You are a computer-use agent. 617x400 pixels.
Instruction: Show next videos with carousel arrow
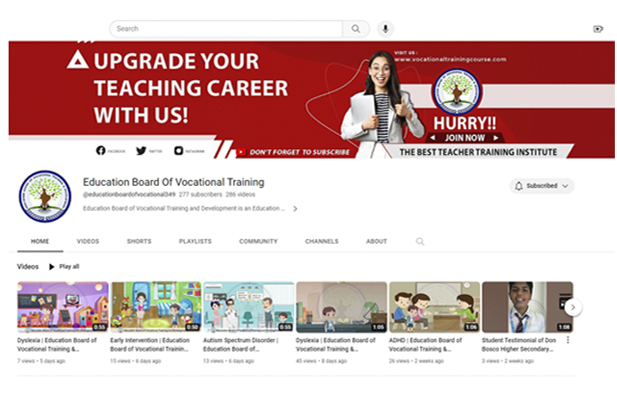[573, 307]
